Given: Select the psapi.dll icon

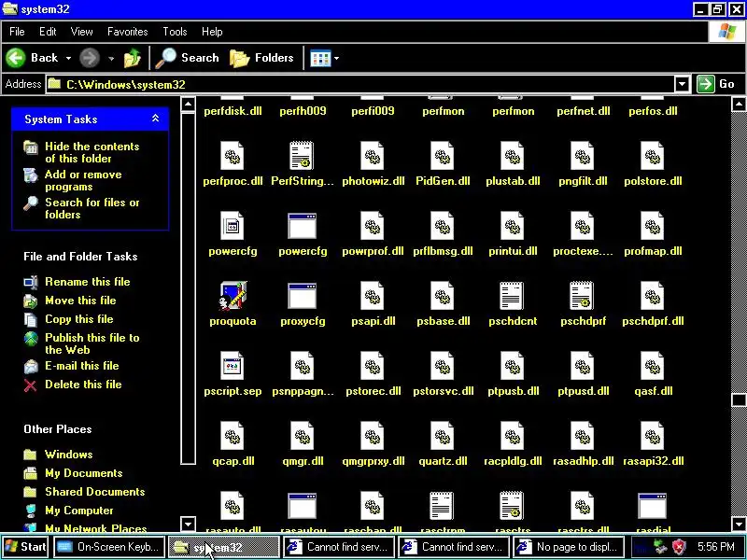Looking at the screenshot, I should (372, 296).
